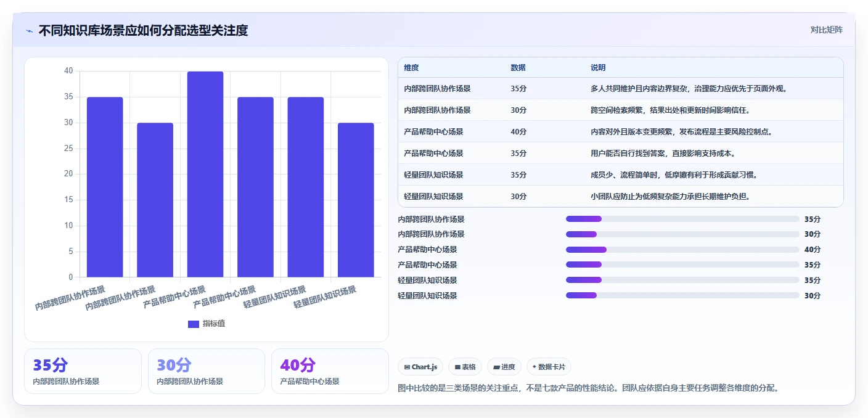Click the 内部跨团队协作场景 progress bar showing 35分

coord(682,219)
